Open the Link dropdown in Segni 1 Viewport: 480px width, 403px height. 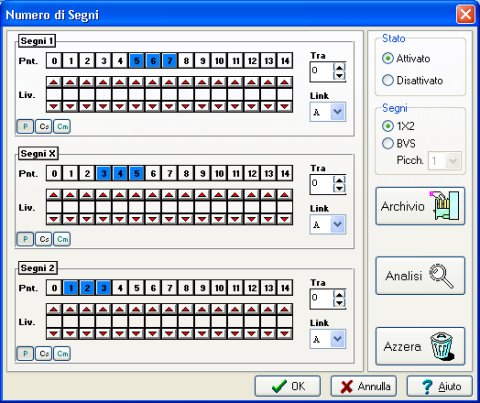(338, 112)
